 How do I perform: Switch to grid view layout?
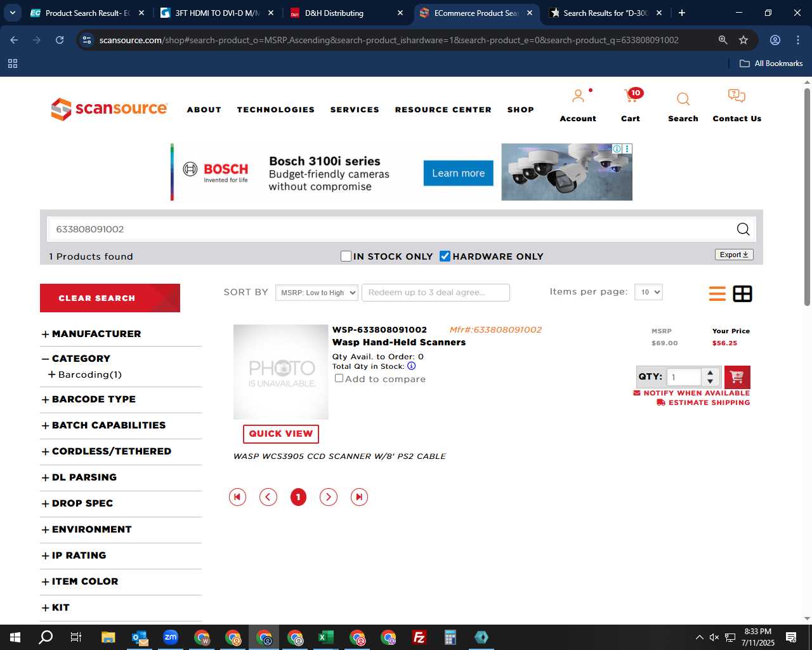[x=742, y=293]
